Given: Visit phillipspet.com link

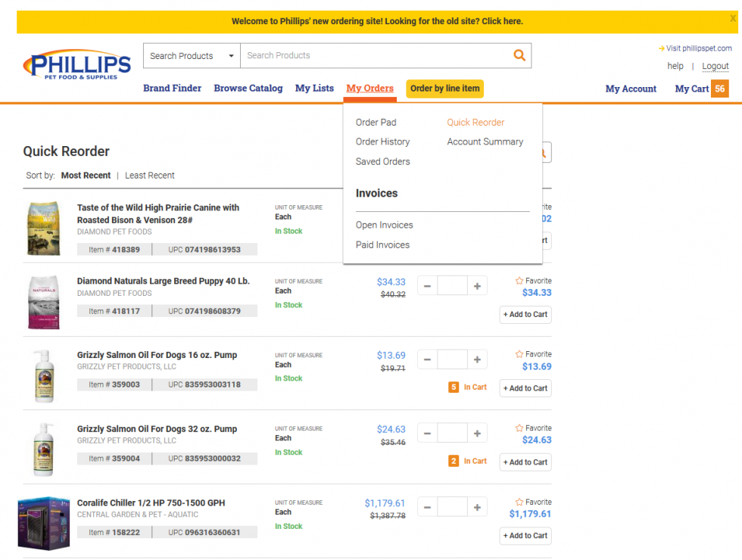Looking at the screenshot, I should 695,48.
